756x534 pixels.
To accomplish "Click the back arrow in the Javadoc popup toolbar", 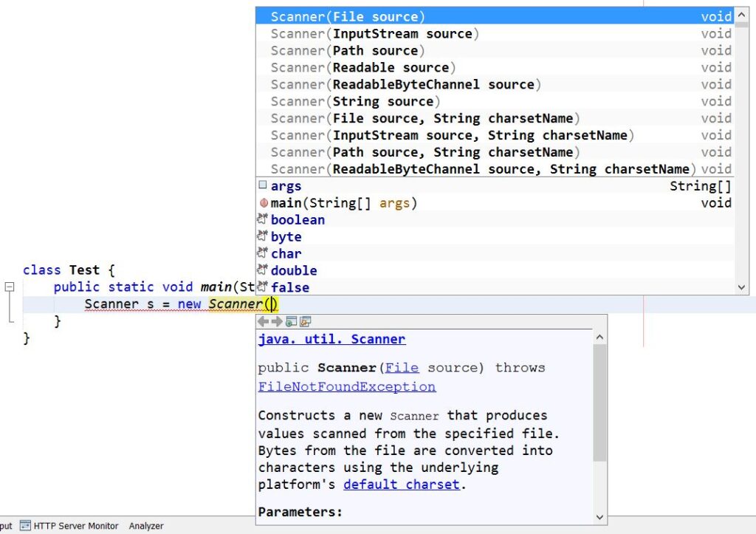I will (x=264, y=321).
